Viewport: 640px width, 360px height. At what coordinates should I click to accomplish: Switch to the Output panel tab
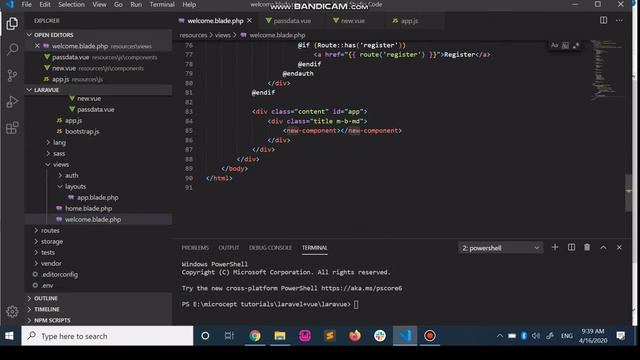[229, 248]
